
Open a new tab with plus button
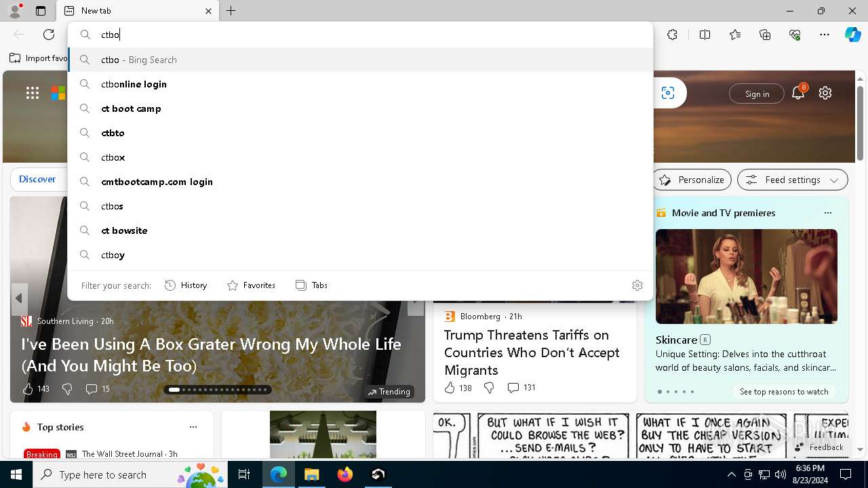pos(231,11)
